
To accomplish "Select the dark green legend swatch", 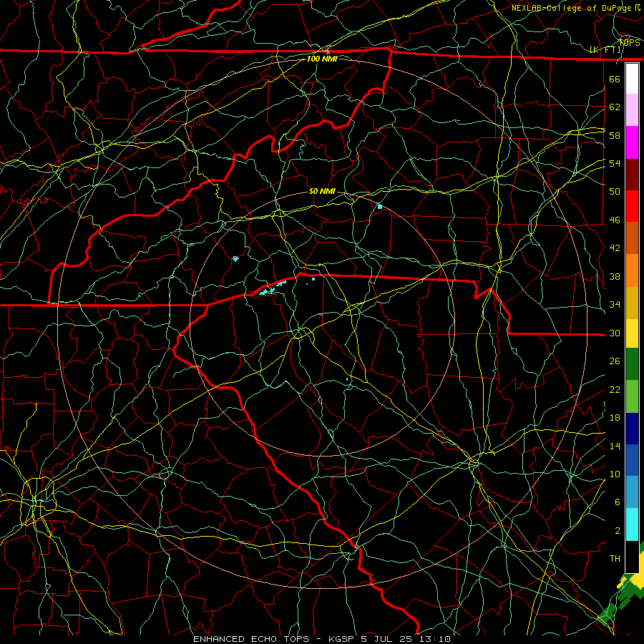I will click(x=632, y=364).
